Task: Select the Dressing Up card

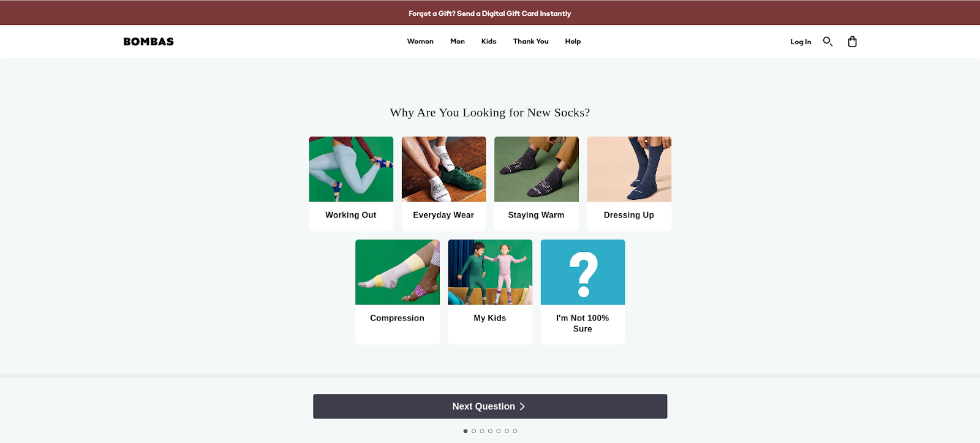Action: tap(629, 184)
